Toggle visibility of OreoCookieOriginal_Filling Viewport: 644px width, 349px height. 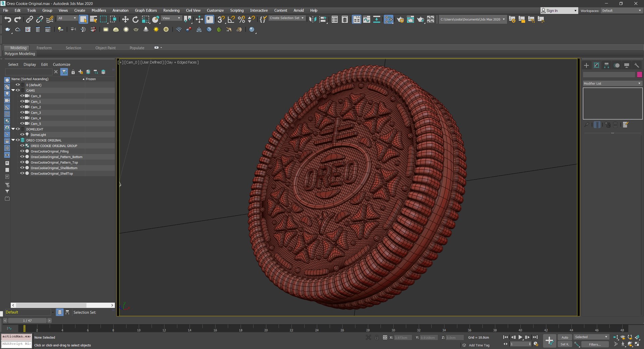click(x=22, y=151)
